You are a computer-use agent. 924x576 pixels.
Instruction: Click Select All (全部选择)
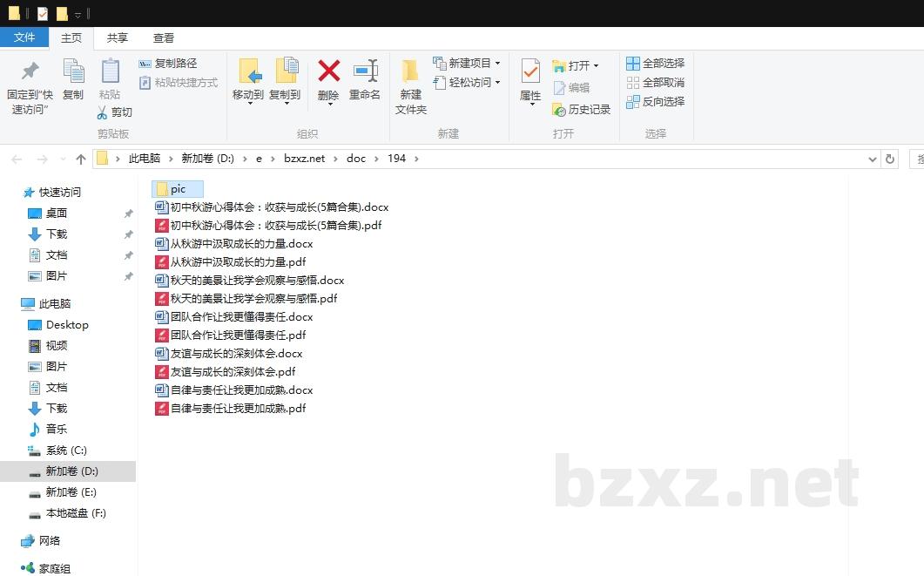(x=655, y=64)
